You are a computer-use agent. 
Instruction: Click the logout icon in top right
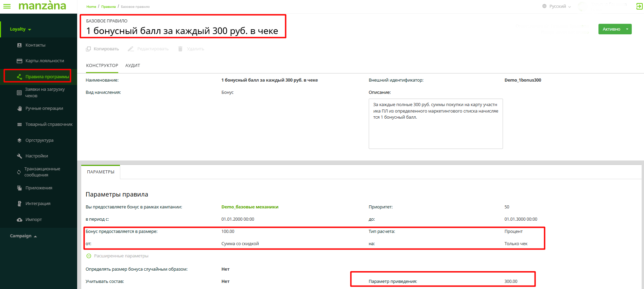(x=639, y=6)
